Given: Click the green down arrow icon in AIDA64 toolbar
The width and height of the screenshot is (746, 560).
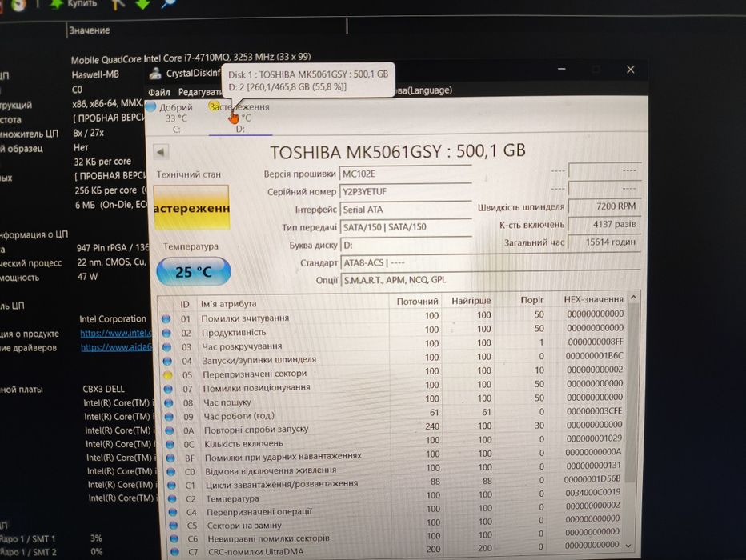Looking at the screenshot, I should pyautogui.click(x=142, y=4).
